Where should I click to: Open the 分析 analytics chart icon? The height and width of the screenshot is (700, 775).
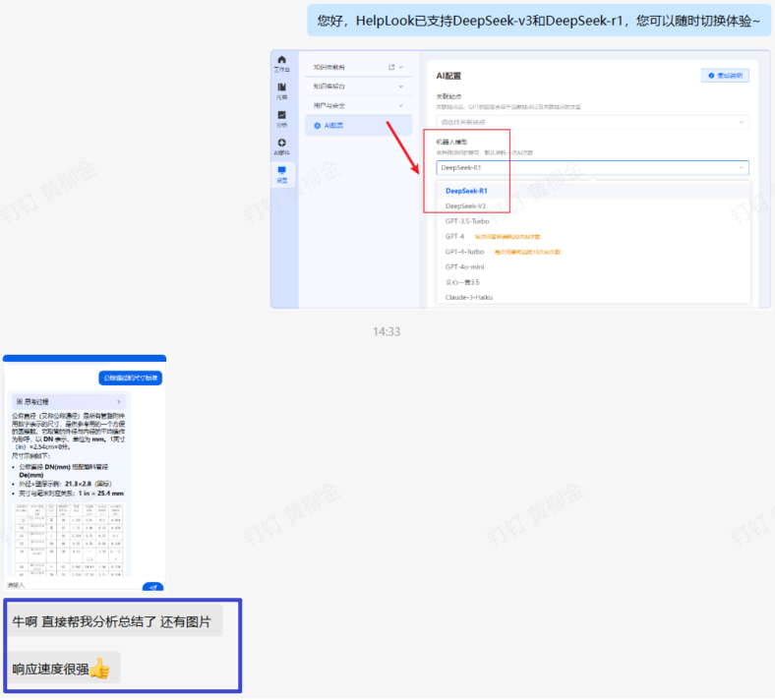[281, 115]
